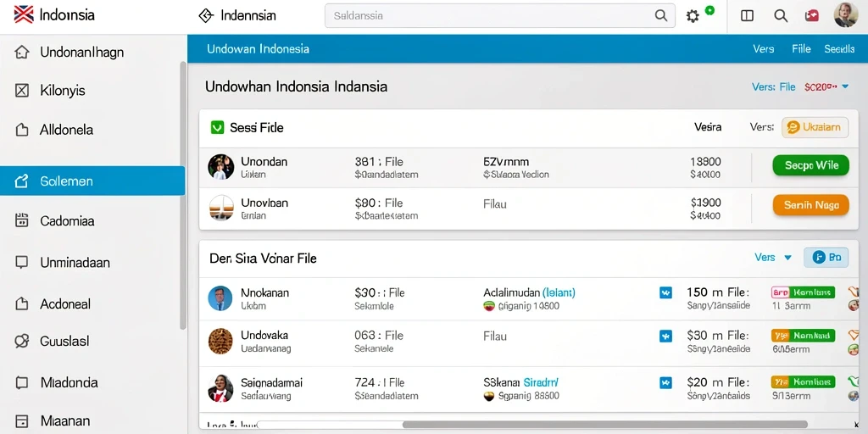Screen dimensions: 868x434
Task: Click the top-bar magnifier beside the layout icon
Action: [781, 16]
